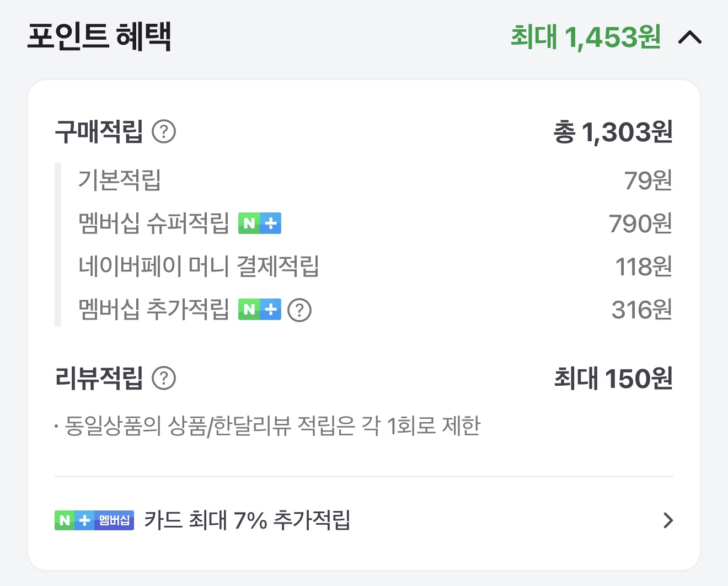Click the 790원 amount

[x=640, y=224]
